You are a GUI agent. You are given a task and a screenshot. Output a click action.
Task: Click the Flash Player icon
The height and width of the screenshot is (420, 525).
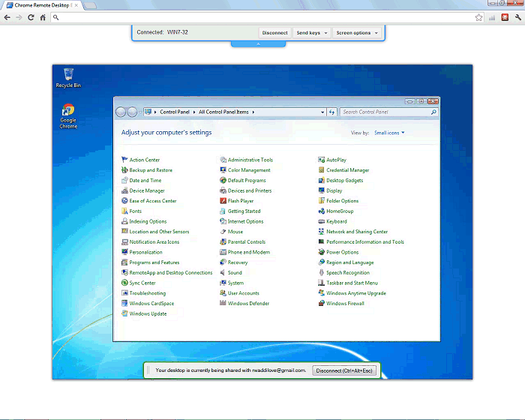click(223, 200)
